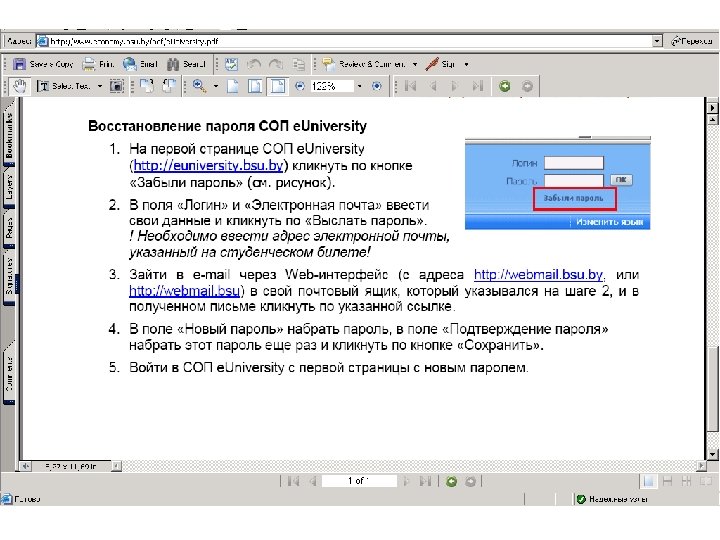Open the Signatures side tab
Screen dimensions: 720x540
(x=9, y=277)
